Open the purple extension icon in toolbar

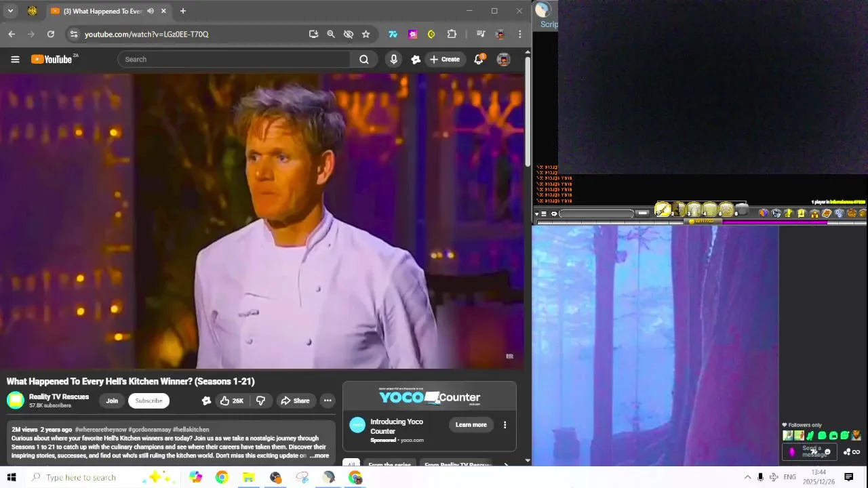412,34
